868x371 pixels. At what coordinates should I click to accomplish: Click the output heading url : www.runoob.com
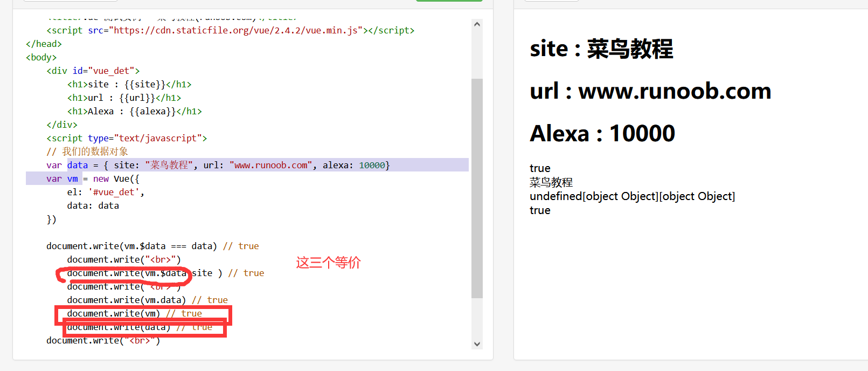pyautogui.click(x=650, y=91)
